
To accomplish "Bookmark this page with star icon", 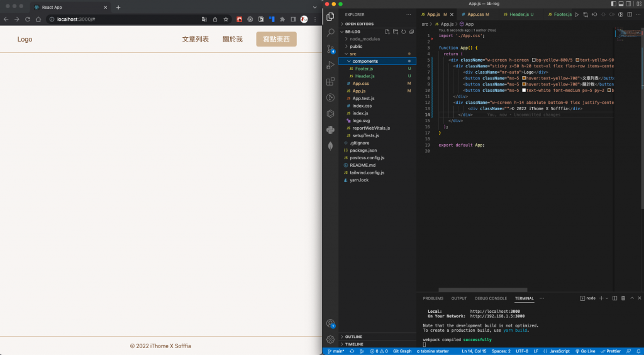I will click(226, 20).
